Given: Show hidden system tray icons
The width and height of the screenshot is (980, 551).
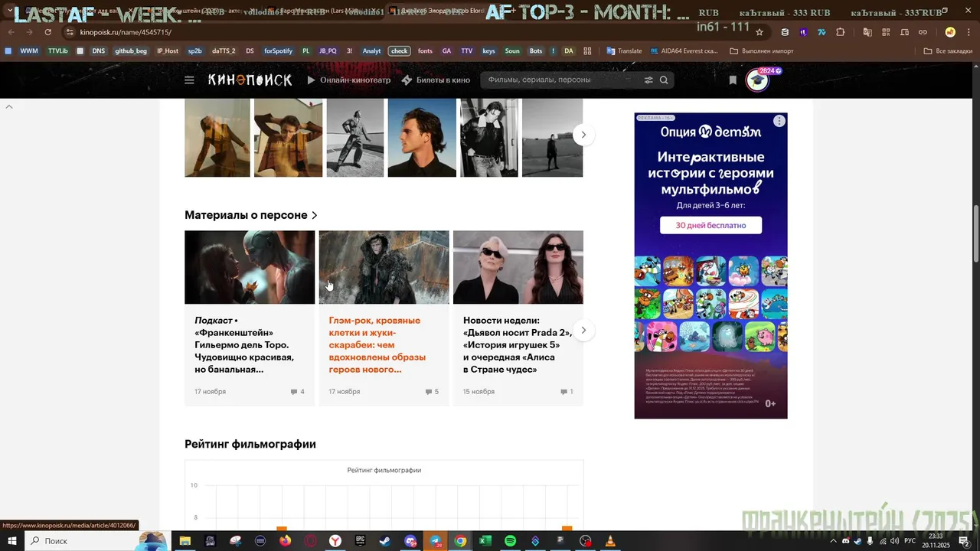Looking at the screenshot, I should 833,541.
